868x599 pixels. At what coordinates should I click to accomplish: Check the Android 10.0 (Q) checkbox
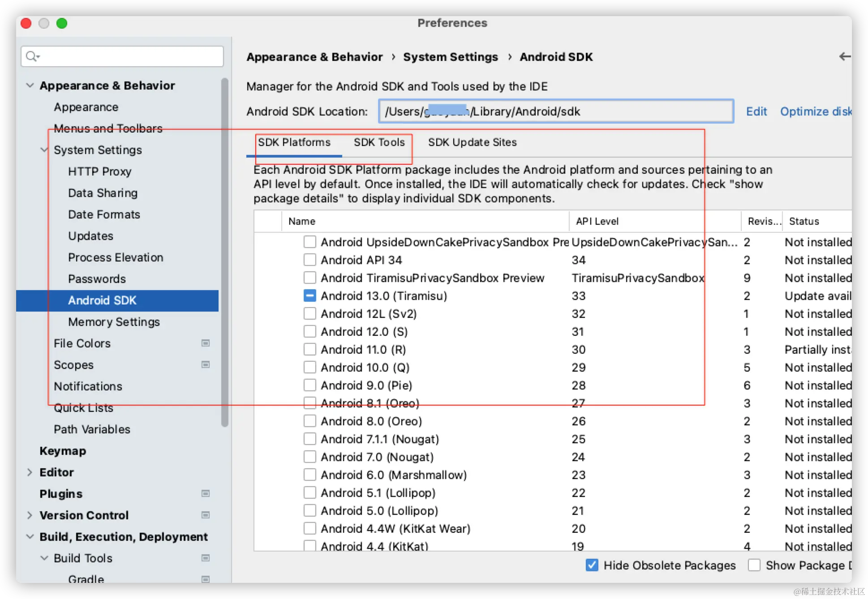coord(309,368)
